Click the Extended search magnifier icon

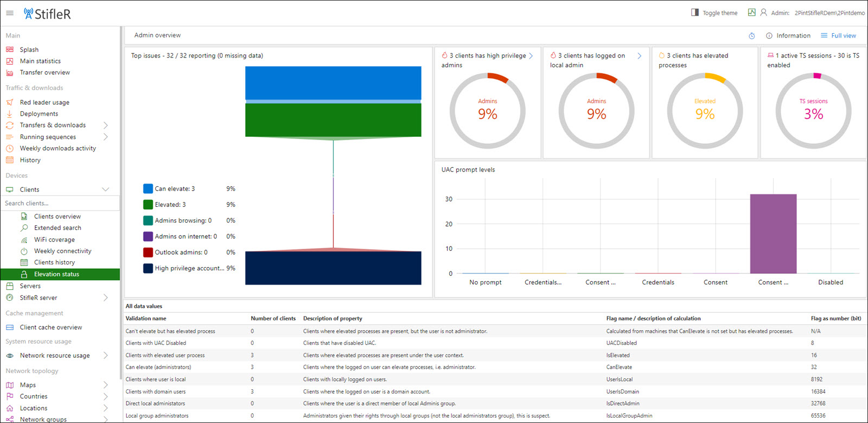coord(24,228)
